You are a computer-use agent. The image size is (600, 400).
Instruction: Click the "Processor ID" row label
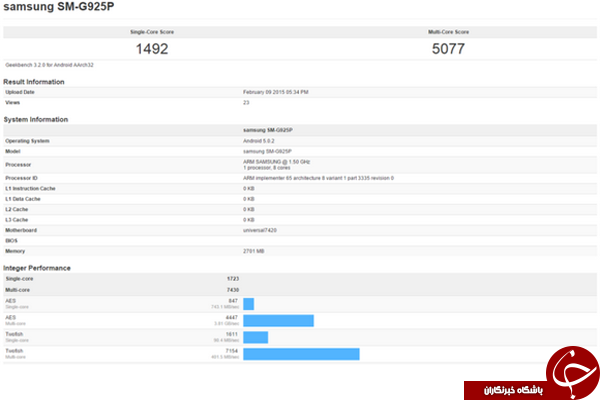pos(21,178)
